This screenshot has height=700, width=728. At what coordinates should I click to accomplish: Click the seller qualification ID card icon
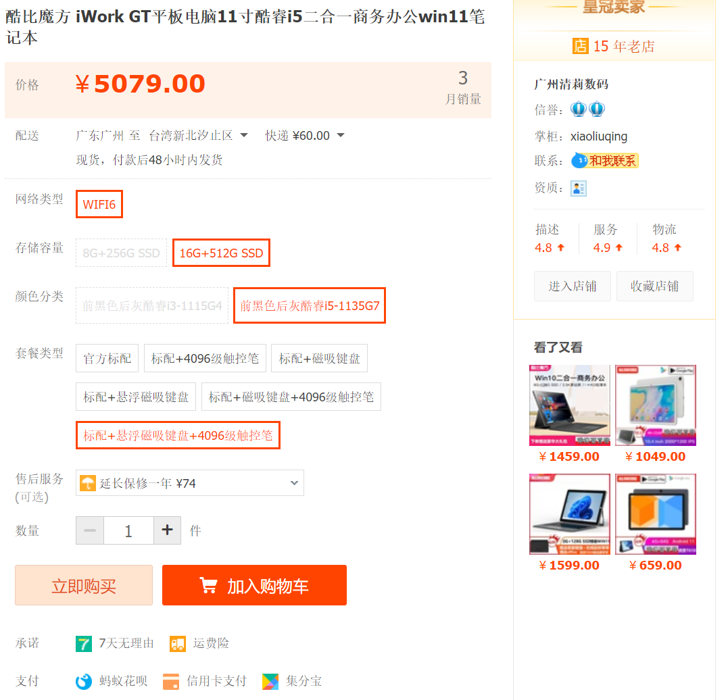(x=578, y=188)
